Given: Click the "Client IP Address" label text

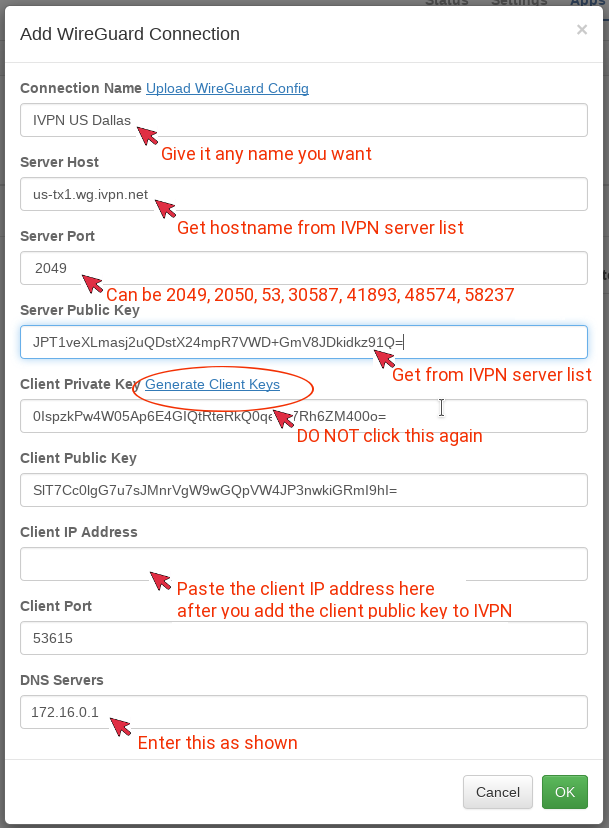Looking at the screenshot, I should (79, 532).
